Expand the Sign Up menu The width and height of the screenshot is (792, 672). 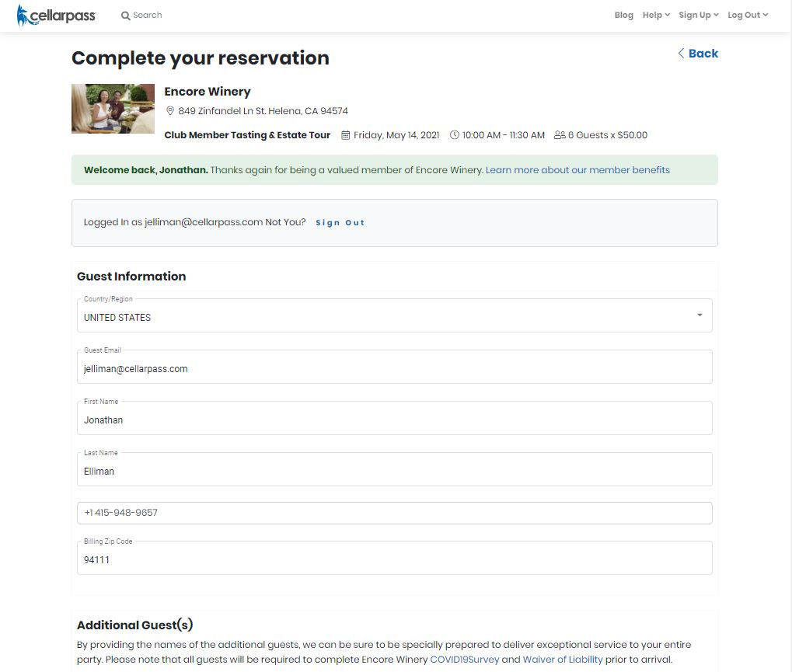698,16
